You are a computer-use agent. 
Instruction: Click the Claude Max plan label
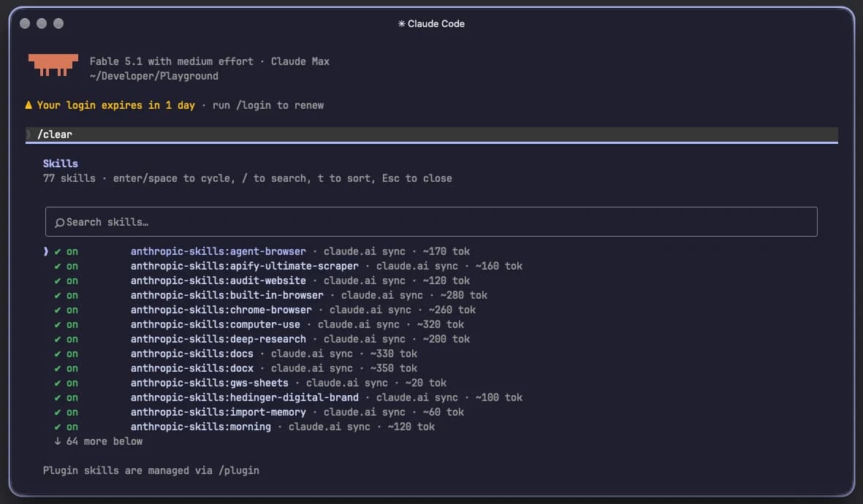click(300, 61)
